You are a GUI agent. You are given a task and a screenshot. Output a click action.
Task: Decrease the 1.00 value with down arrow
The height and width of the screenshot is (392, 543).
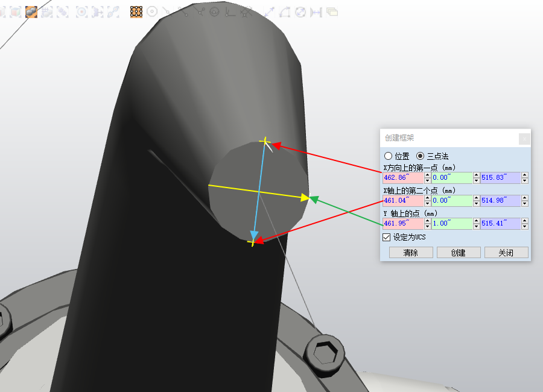476,226
